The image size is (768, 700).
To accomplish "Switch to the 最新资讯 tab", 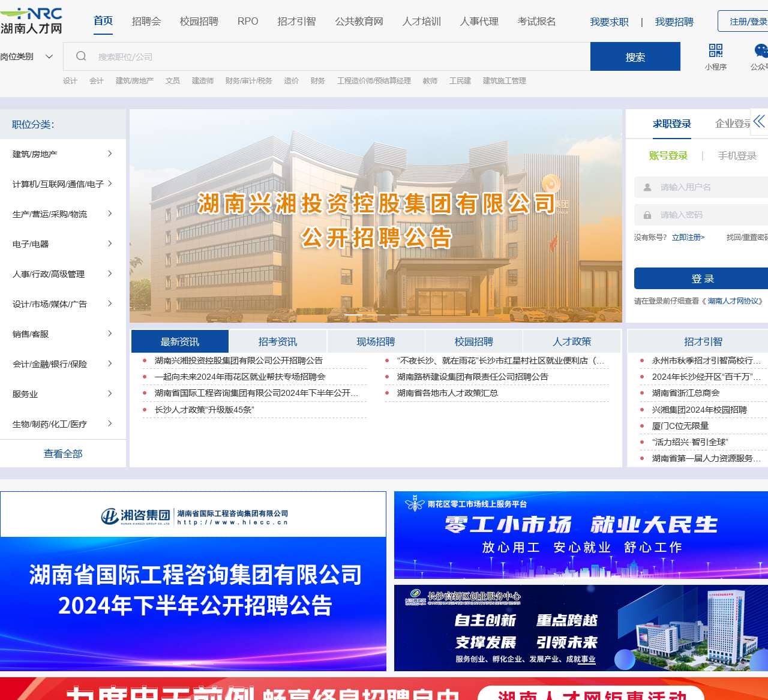I will point(180,341).
